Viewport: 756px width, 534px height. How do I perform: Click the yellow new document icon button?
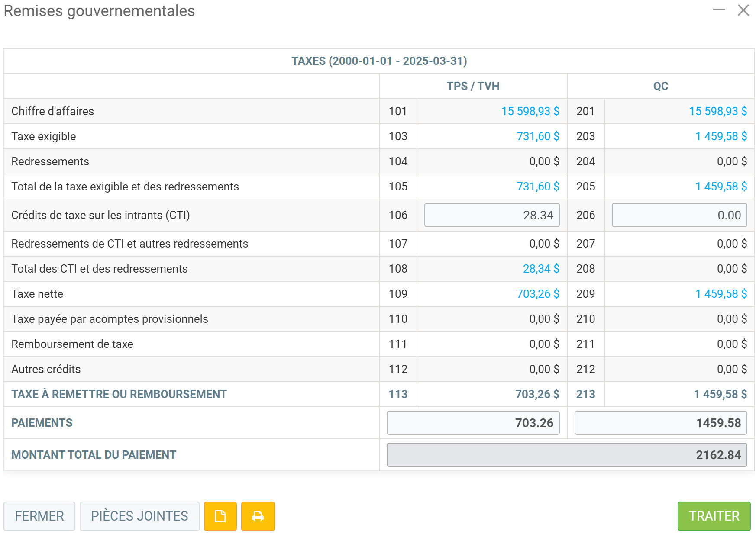pyautogui.click(x=220, y=516)
